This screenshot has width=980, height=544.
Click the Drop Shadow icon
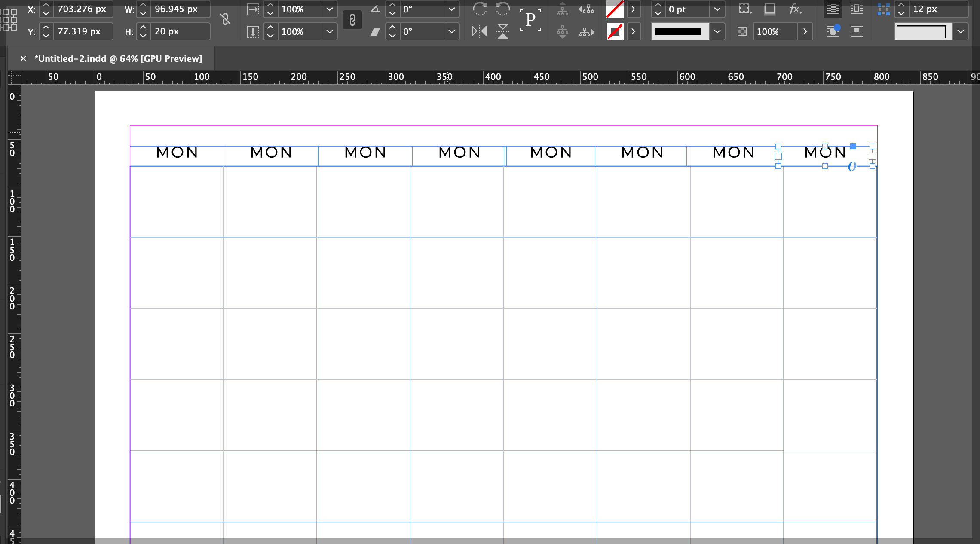coord(770,9)
